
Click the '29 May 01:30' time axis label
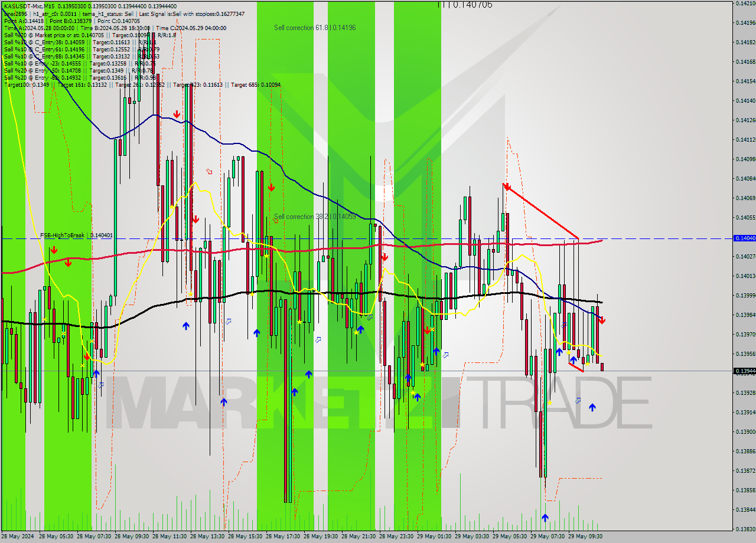[435, 537]
